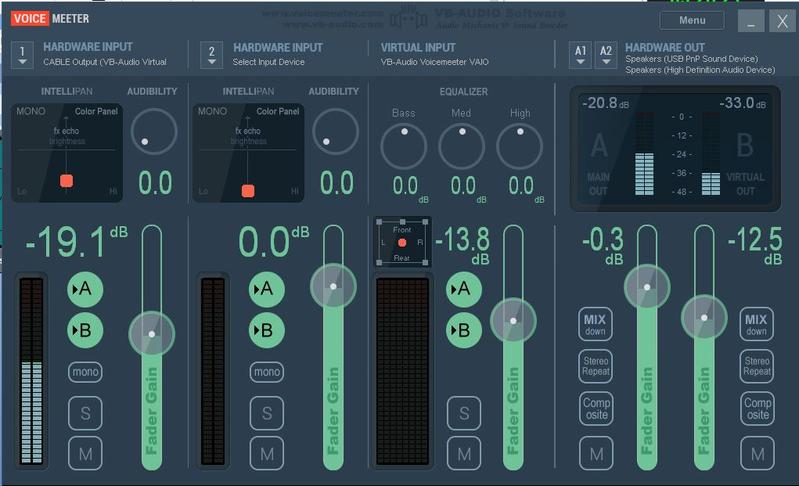The height and width of the screenshot is (486, 799).
Task: Click VB-Audio Voicemeeter VAIO text
Action: pos(435,62)
